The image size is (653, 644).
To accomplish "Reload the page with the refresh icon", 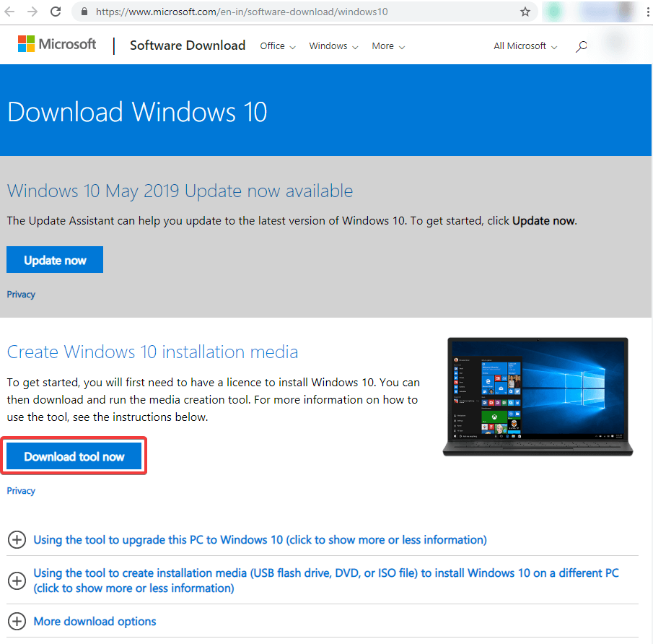I will pyautogui.click(x=56, y=12).
